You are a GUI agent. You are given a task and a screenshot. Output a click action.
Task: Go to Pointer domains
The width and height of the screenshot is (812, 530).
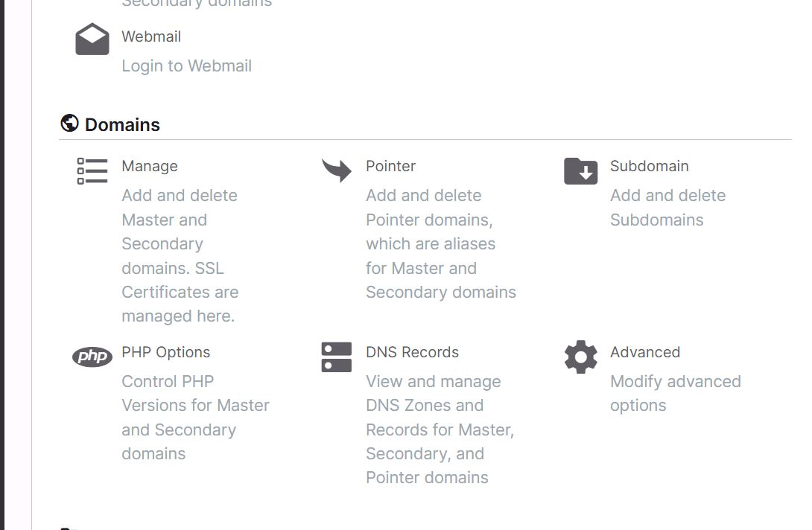[390, 166]
